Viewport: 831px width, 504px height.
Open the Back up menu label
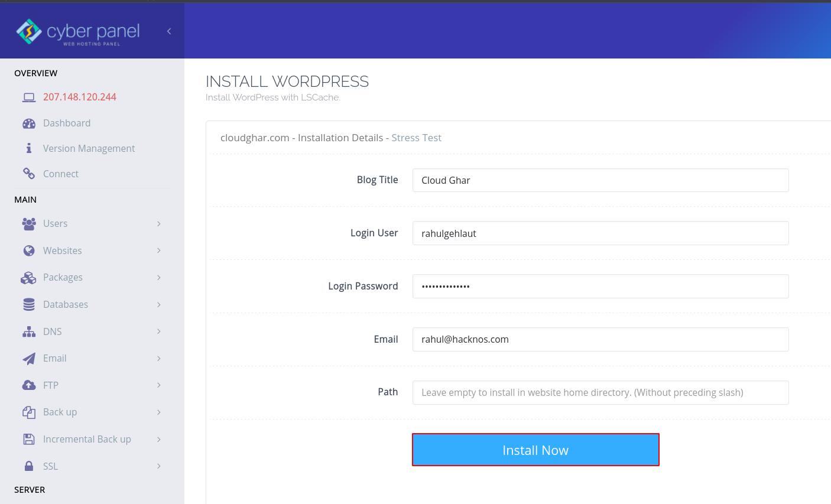(x=60, y=412)
